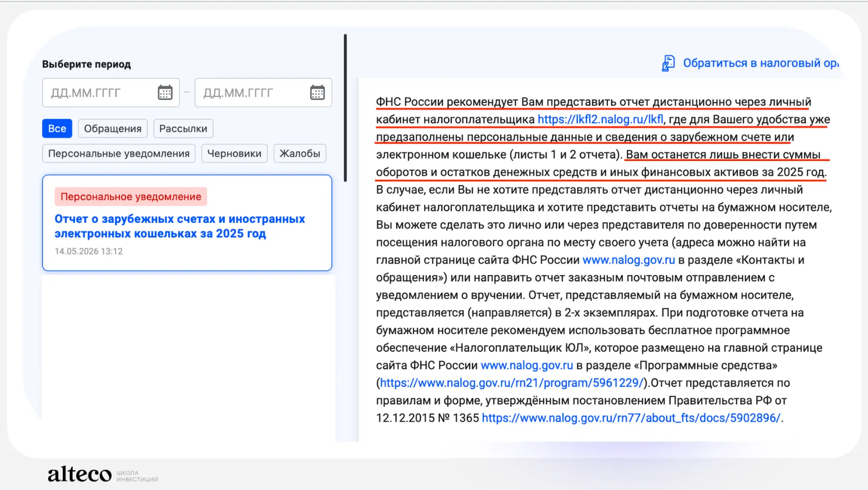Screen dimensions: 868x490
Task: Open the https://lkfl2.nalog.ru/lkfl link
Action: 600,119
